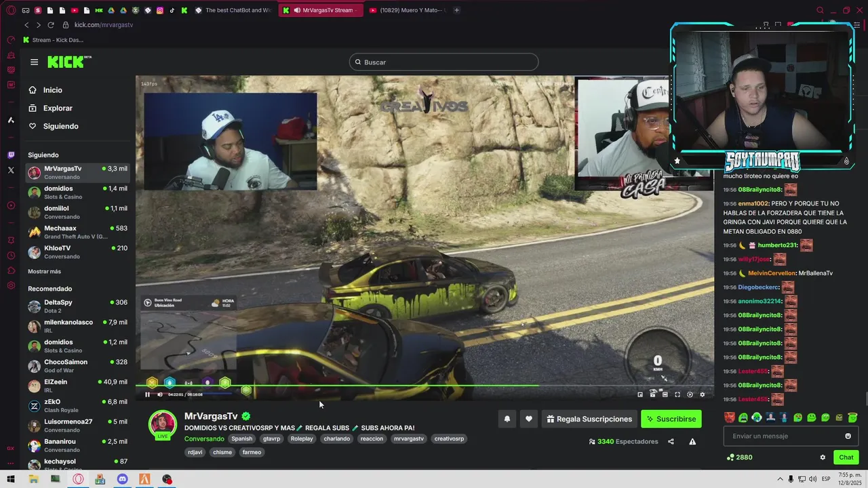Select the Spanish tag chip
868x488 pixels.
[x=241, y=439]
